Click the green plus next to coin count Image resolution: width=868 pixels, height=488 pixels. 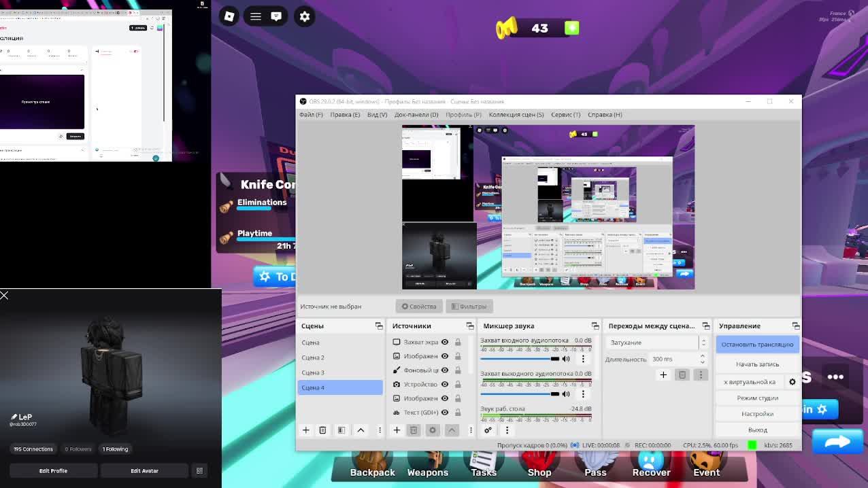click(x=571, y=28)
